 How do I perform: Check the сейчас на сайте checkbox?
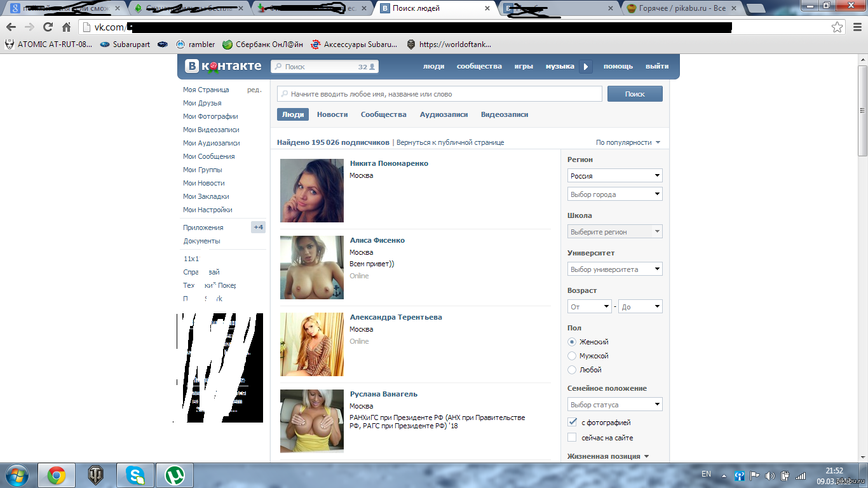[572, 438]
